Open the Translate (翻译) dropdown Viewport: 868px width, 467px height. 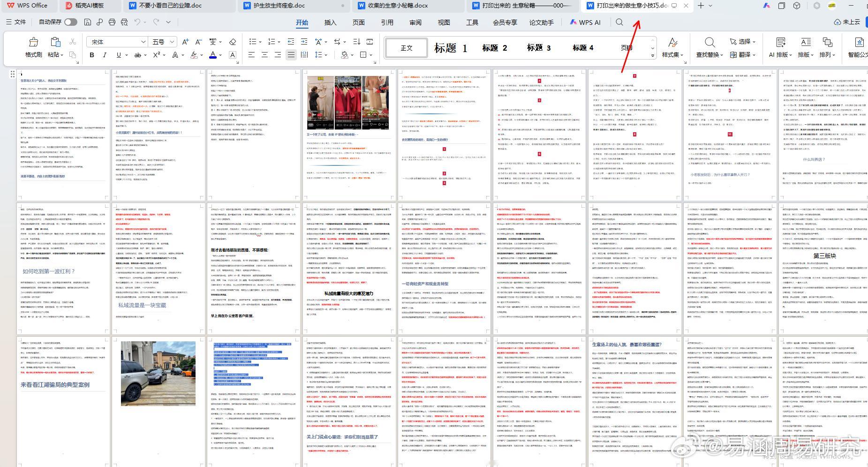pos(743,54)
